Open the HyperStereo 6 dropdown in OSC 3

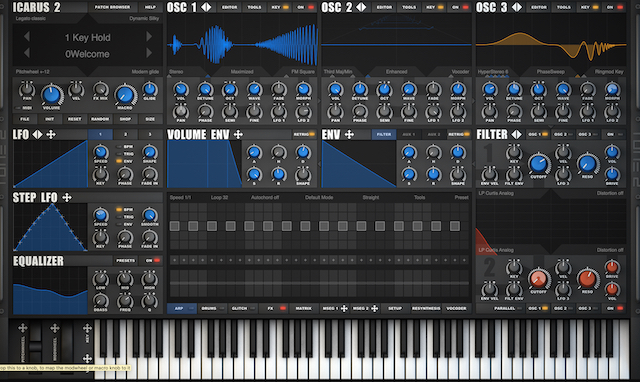point(493,71)
